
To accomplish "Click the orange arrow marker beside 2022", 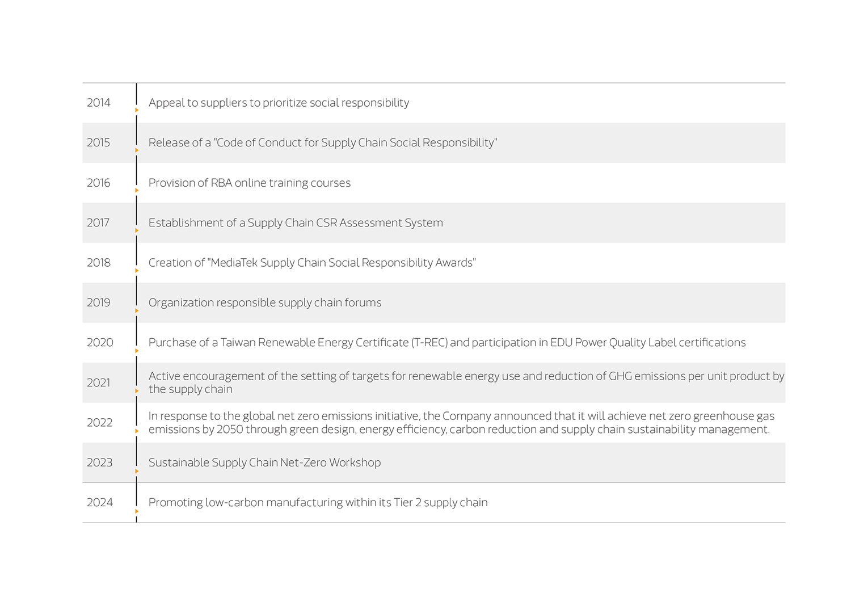I will pyautogui.click(x=137, y=431).
